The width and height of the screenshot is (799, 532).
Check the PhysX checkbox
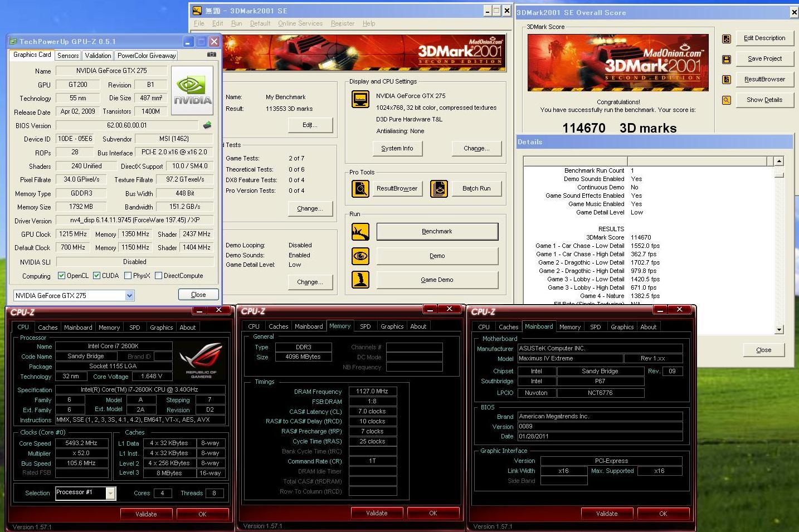point(128,275)
